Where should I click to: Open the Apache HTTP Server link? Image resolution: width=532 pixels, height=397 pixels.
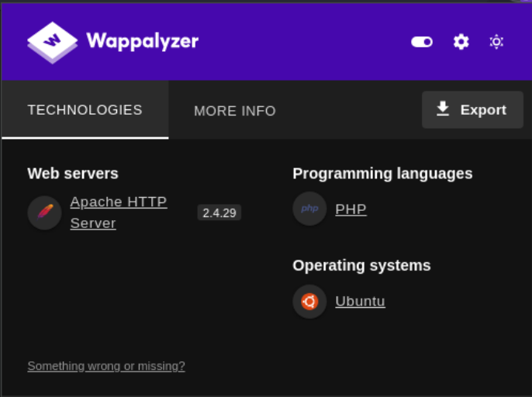119,212
